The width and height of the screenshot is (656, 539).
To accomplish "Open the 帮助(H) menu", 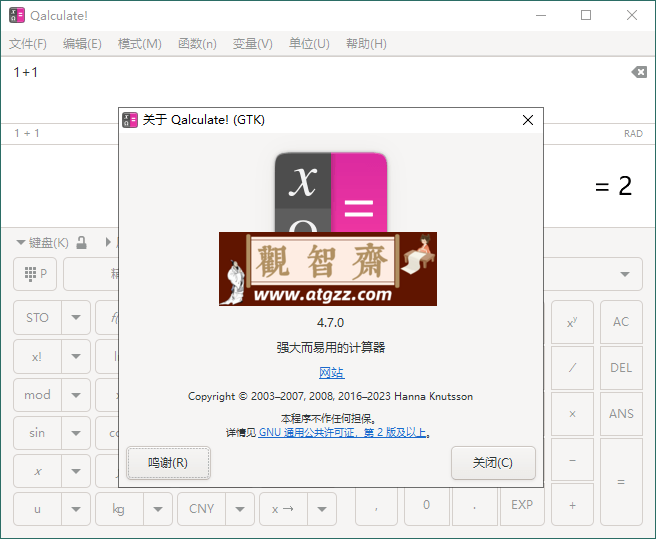I will (x=366, y=44).
